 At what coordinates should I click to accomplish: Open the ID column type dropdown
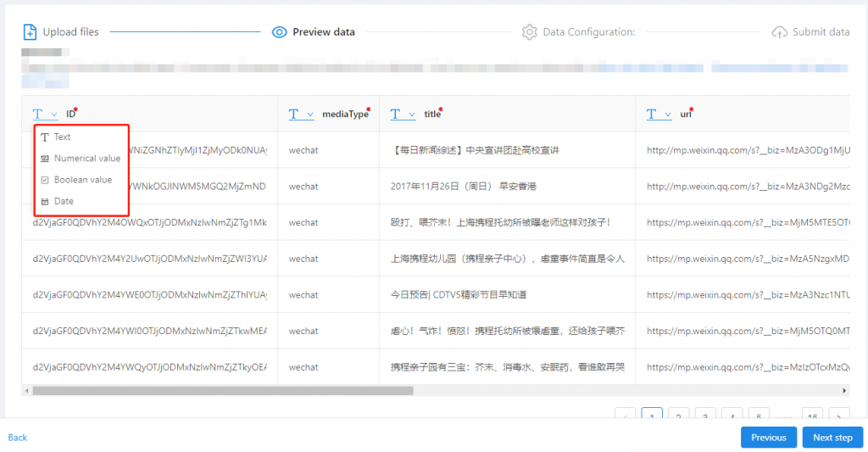point(45,114)
